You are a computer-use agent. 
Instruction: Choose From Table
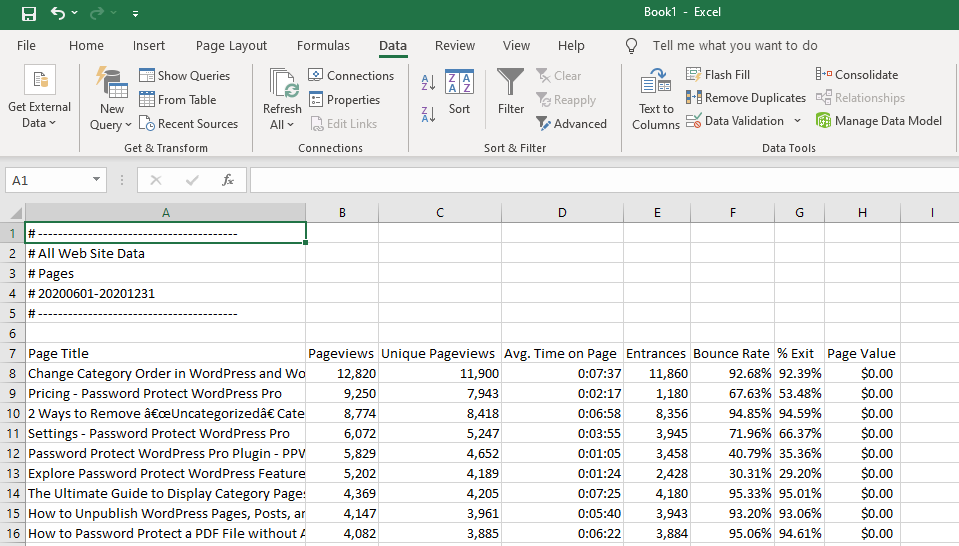coord(177,100)
